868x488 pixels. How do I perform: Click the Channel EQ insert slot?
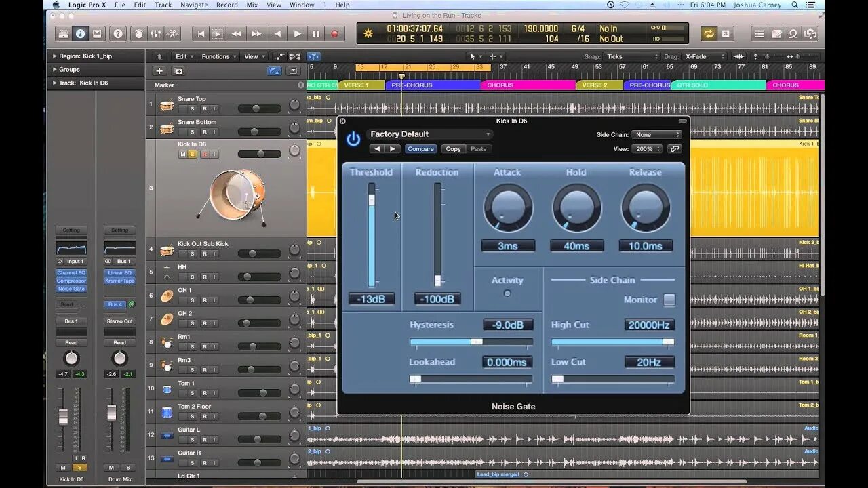tap(71, 273)
